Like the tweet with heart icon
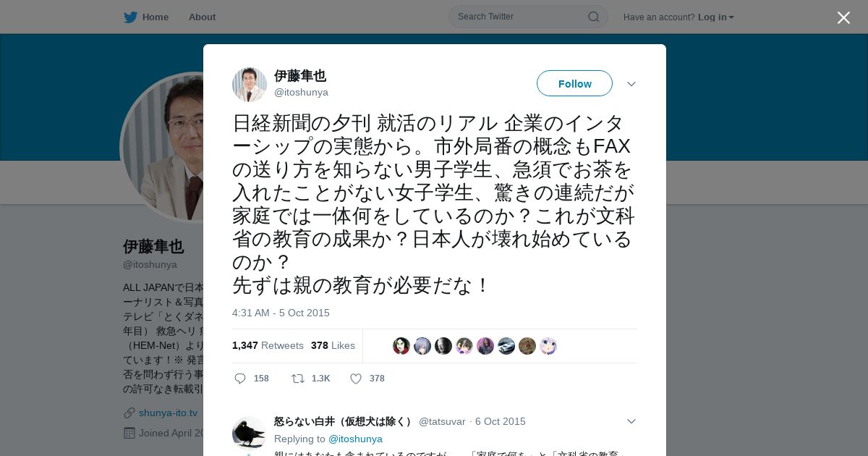868x456 pixels. [x=356, y=379]
